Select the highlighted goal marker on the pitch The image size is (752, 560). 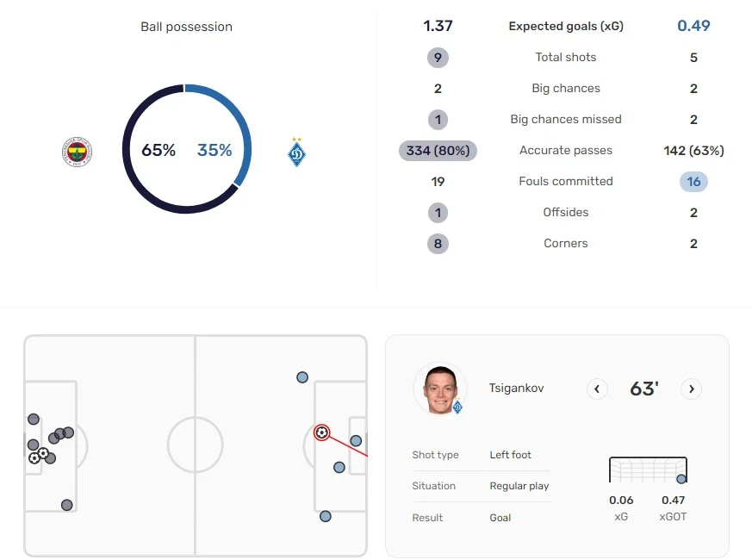pos(321,432)
